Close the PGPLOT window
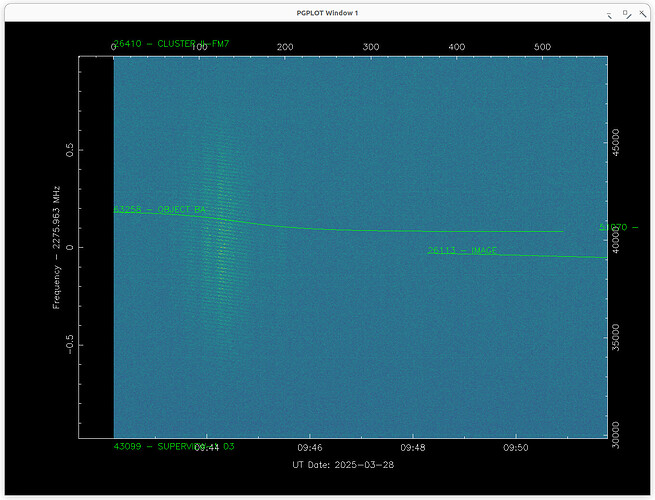This screenshot has height=500, width=655. click(642, 14)
